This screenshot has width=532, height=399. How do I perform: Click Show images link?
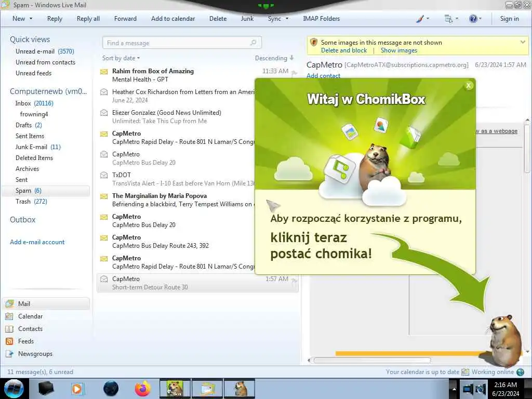point(398,50)
